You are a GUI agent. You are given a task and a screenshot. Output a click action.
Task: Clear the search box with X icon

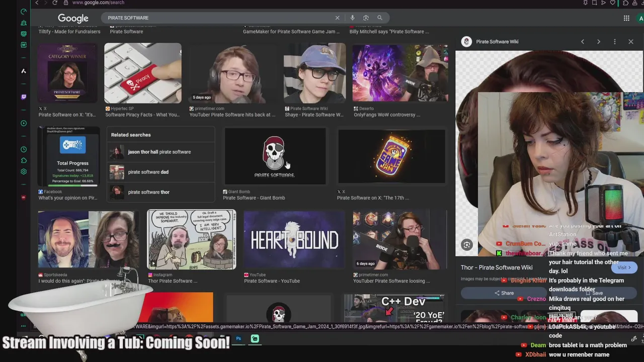click(338, 18)
